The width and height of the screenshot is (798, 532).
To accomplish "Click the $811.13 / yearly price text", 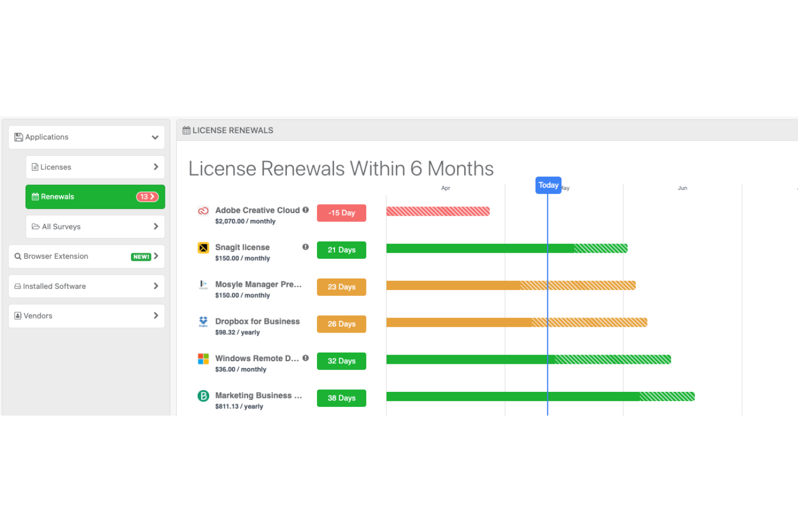I will point(239,406).
